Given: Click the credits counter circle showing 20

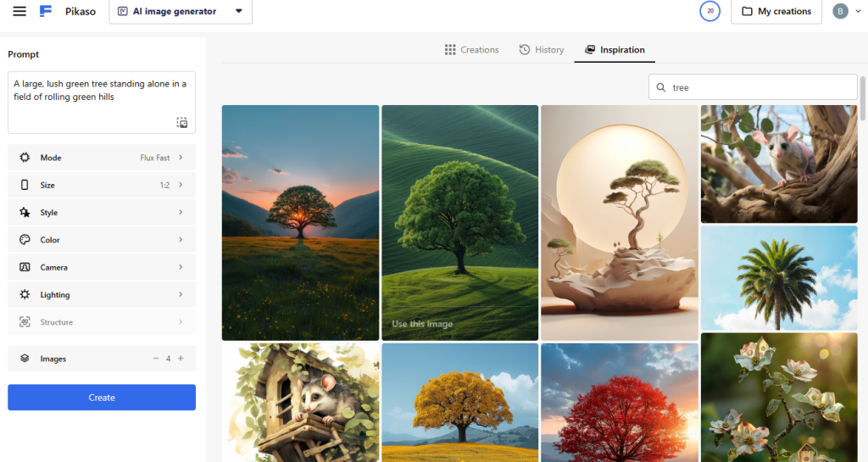Looking at the screenshot, I should [709, 11].
